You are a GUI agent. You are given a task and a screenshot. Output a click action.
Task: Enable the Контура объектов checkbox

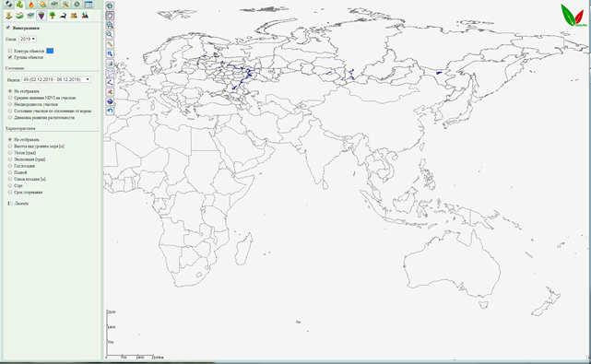pos(10,51)
